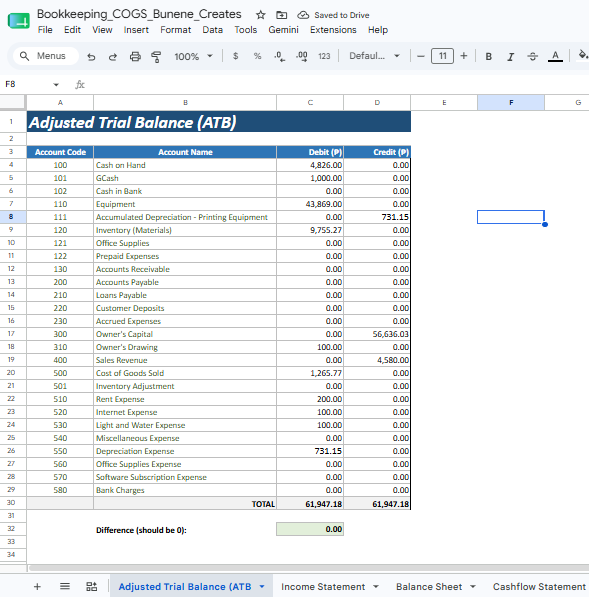Open the convert to table icon

91,586
